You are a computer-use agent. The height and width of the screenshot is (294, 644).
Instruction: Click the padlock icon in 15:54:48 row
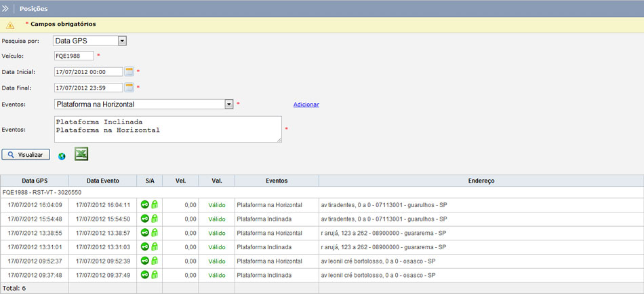tap(154, 219)
